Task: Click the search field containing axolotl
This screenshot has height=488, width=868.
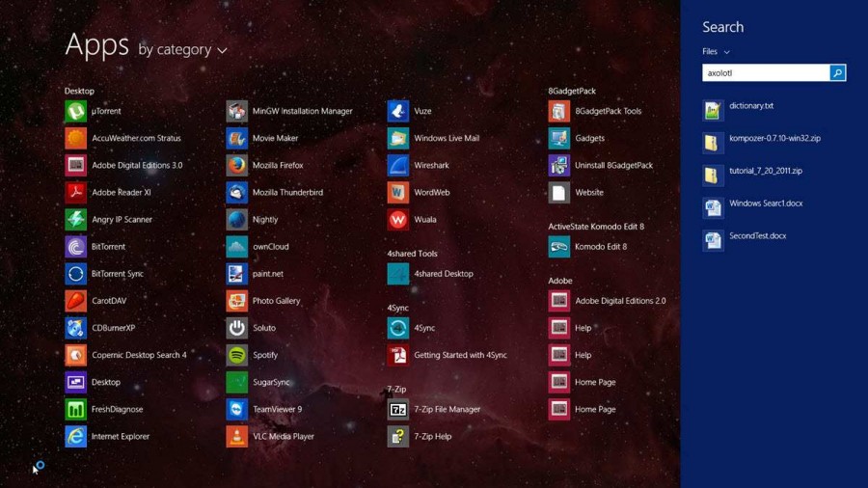Action: pyautogui.click(x=766, y=73)
